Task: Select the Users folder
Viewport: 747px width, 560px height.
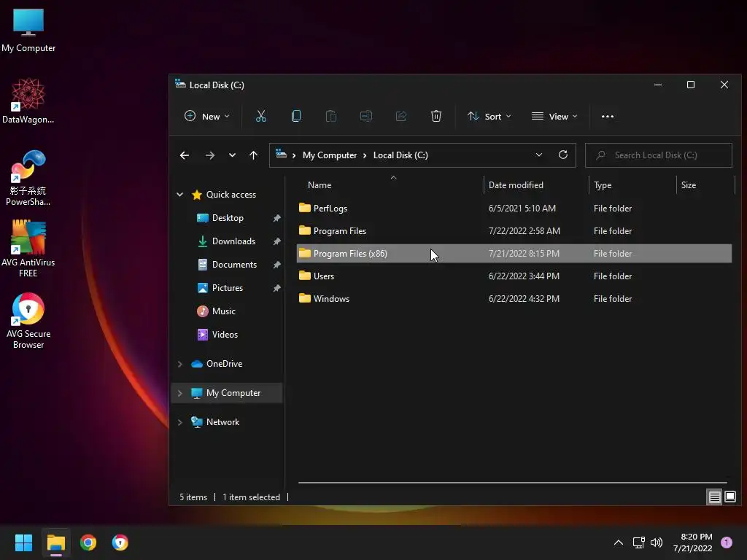Action: (x=514, y=276)
